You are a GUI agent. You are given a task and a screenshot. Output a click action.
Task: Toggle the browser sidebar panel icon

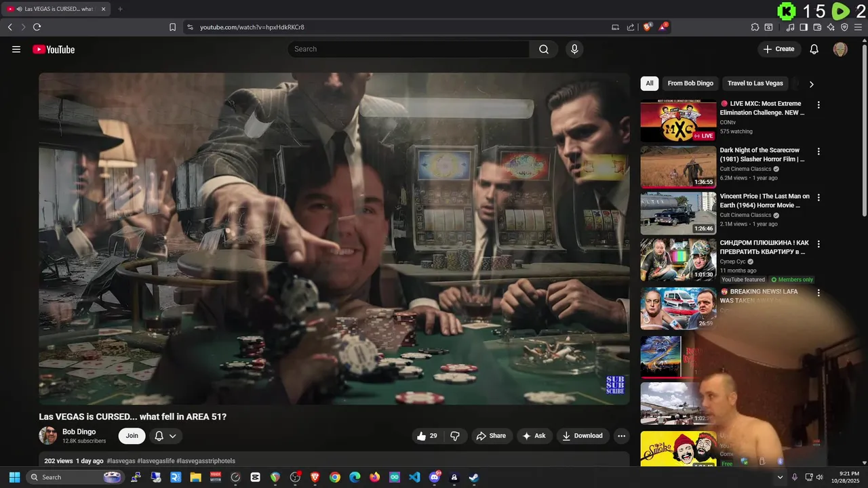[x=804, y=27]
